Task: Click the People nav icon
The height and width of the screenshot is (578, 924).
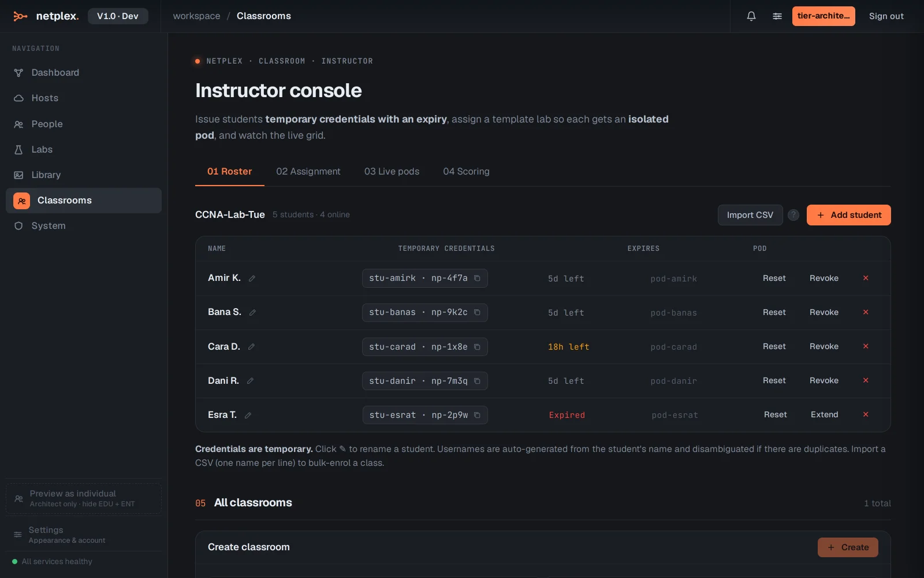Action: click(x=18, y=124)
